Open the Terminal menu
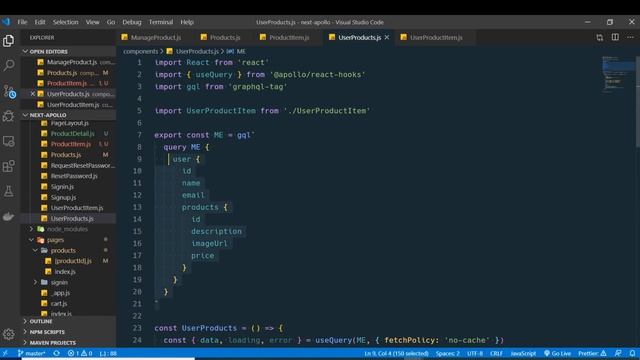This screenshot has width=640, height=360. tap(161, 22)
